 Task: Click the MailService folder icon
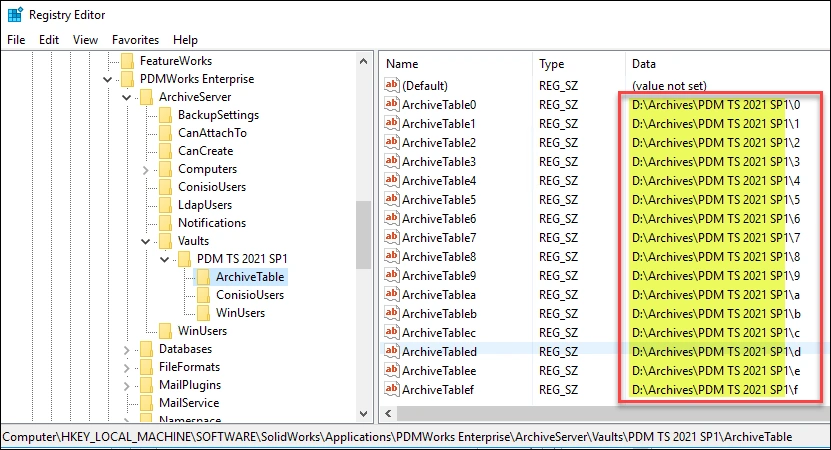pyautogui.click(x=146, y=403)
